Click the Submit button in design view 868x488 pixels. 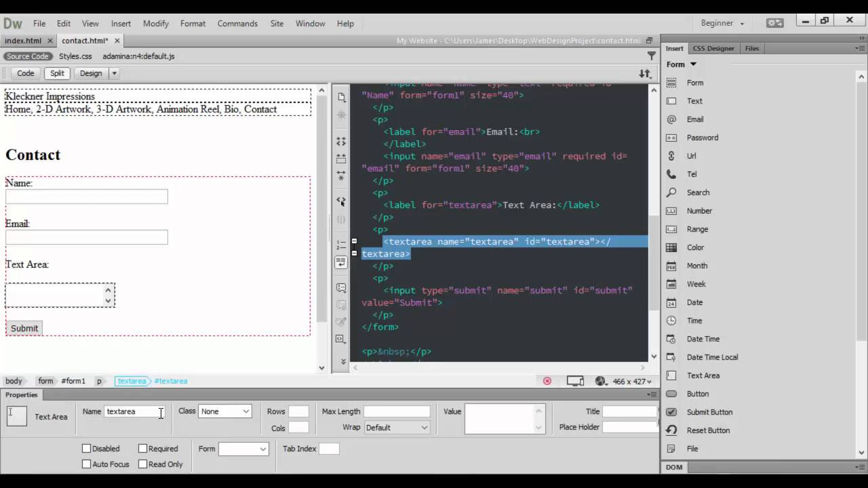point(24,328)
